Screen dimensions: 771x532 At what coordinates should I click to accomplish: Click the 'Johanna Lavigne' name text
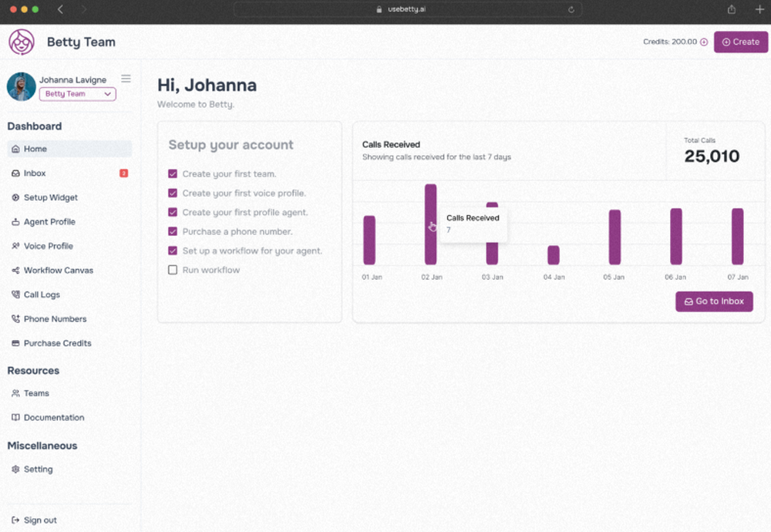72,79
